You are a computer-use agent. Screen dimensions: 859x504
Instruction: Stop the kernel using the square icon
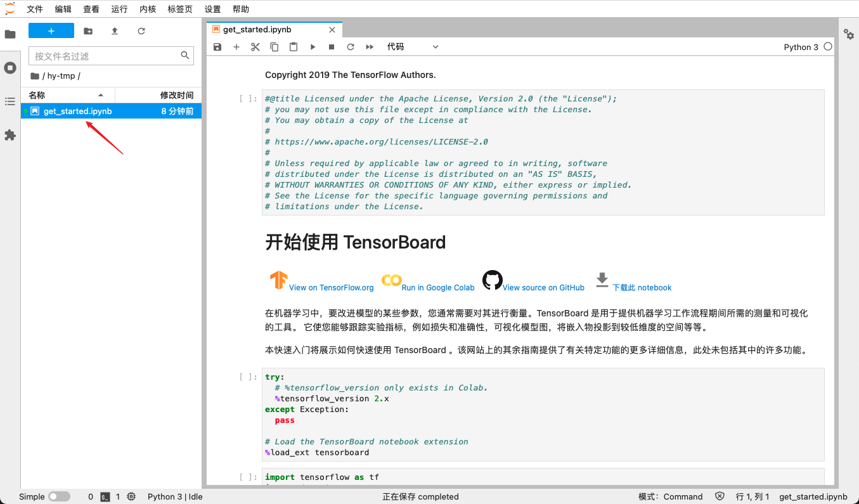coord(331,46)
